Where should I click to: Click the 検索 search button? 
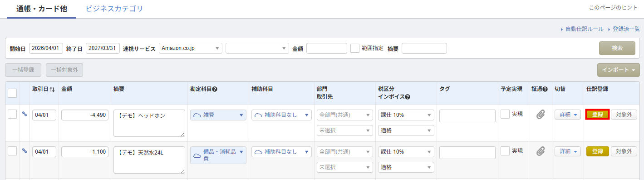click(617, 48)
